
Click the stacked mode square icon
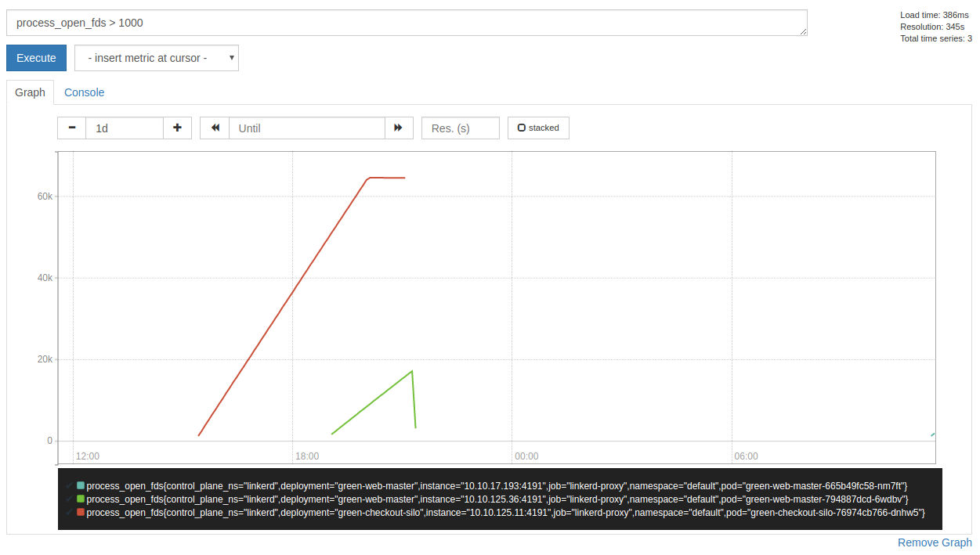pyautogui.click(x=521, y=127)
